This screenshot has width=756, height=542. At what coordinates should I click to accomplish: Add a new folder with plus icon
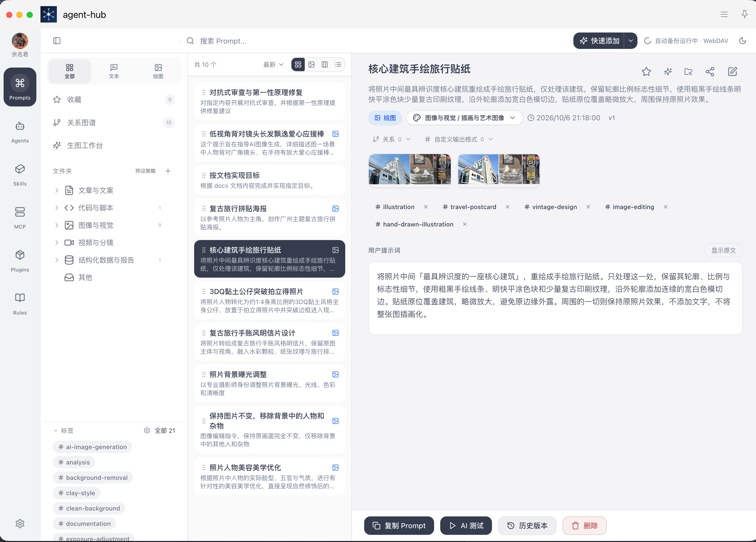[x=168, y=171]
